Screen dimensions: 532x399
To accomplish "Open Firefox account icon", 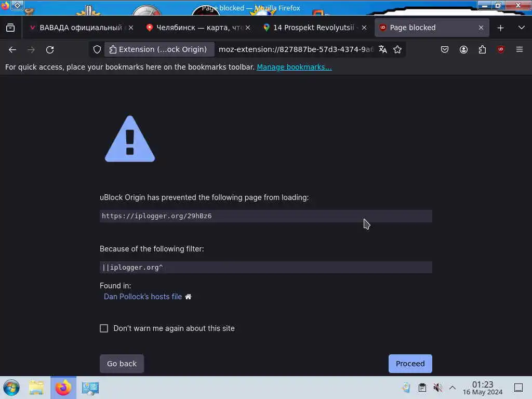I will tap(463, 49).
